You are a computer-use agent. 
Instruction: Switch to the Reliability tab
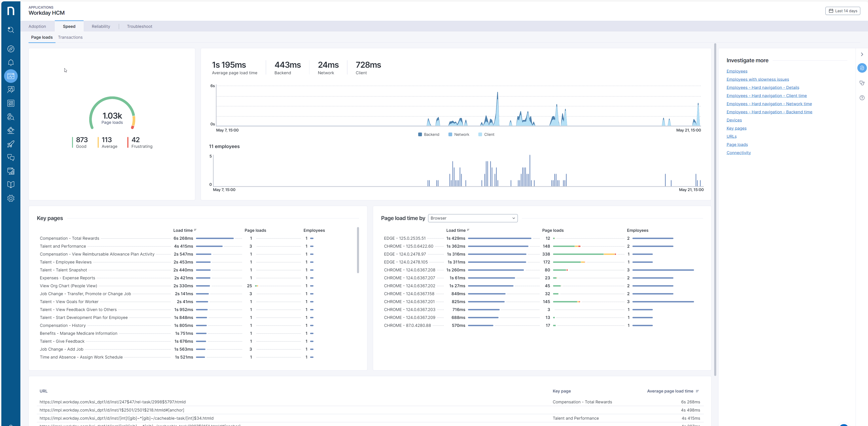[x=101, y=26]
